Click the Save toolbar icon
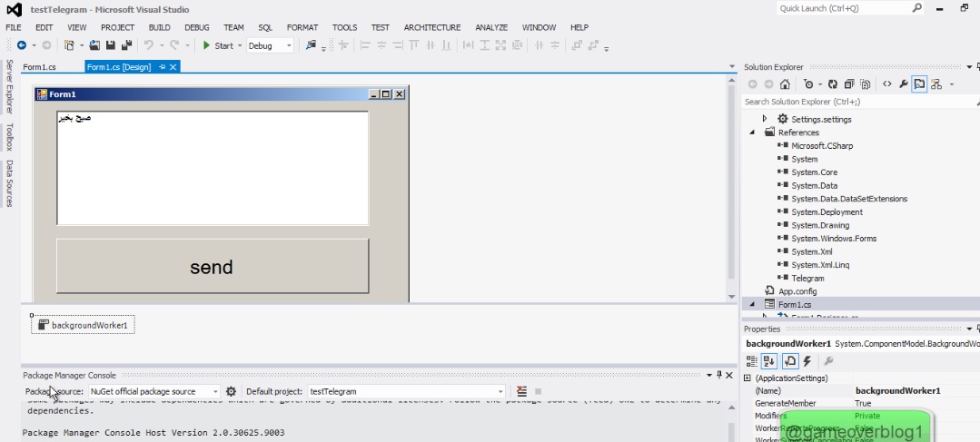The width and height of the screenshot is (980, 442). click(111, 45)
